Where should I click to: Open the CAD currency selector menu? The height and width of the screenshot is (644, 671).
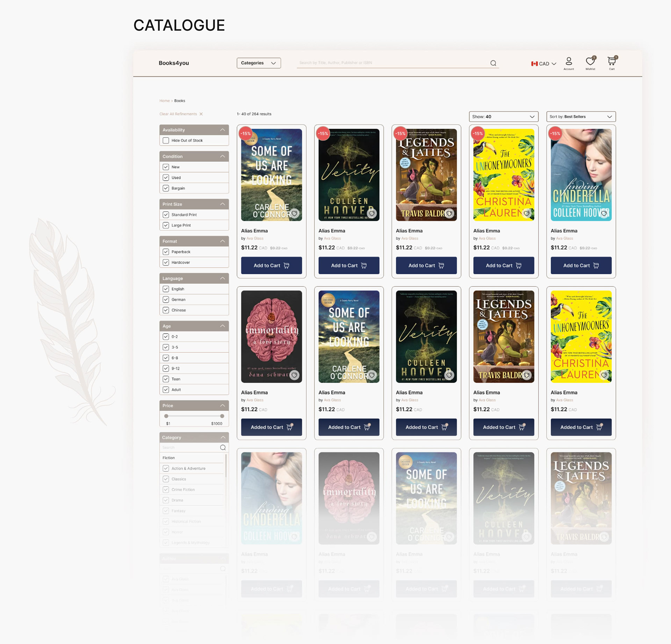pos(543,64)
